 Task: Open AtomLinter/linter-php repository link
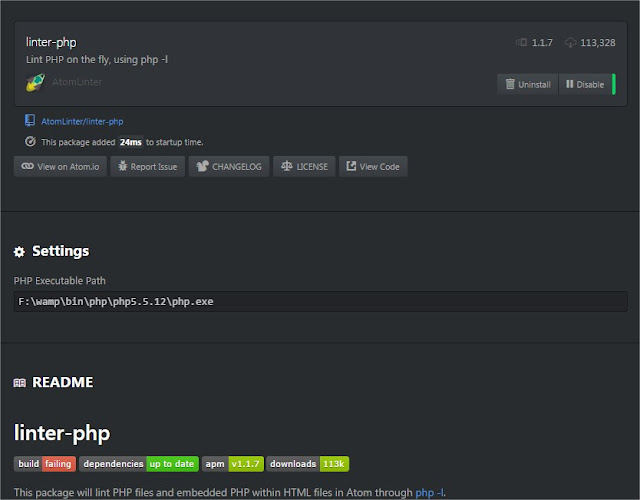point(82,121)
